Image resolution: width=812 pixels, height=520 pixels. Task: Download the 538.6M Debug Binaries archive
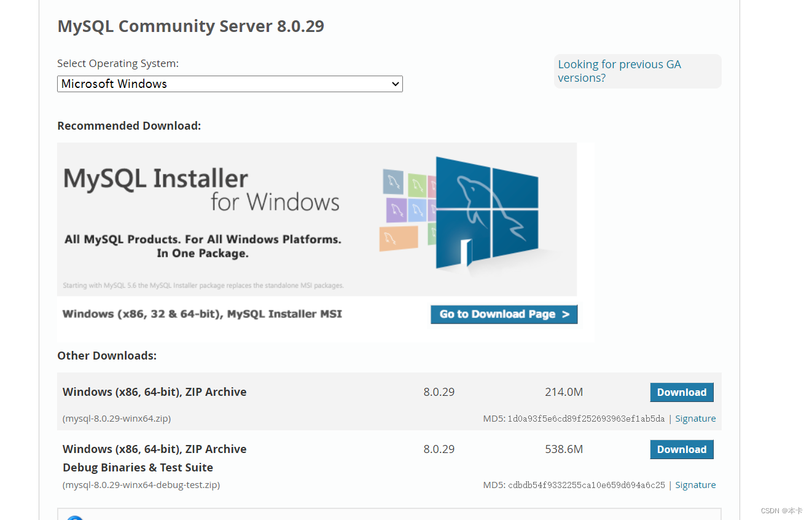(682, 449)
